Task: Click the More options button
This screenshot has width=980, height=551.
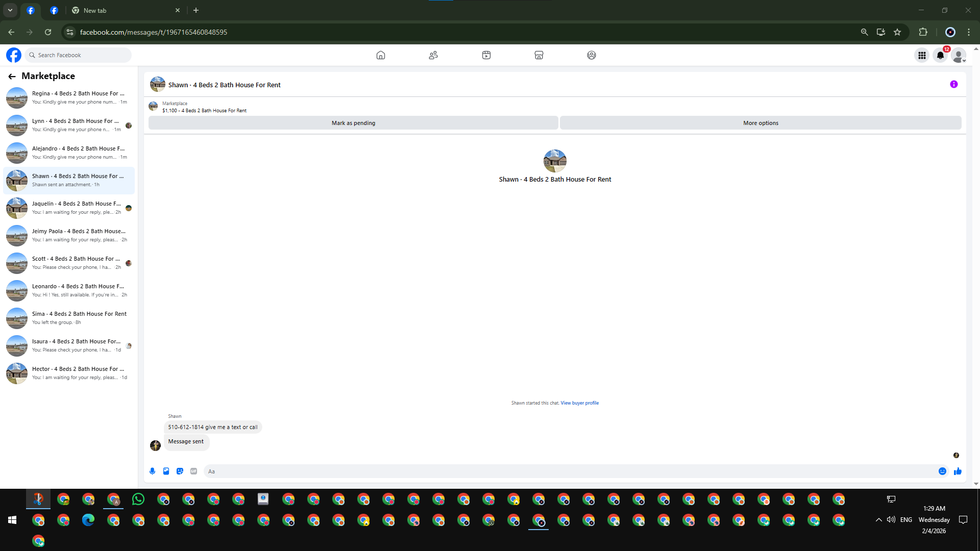Action: [x=761, y=123]
